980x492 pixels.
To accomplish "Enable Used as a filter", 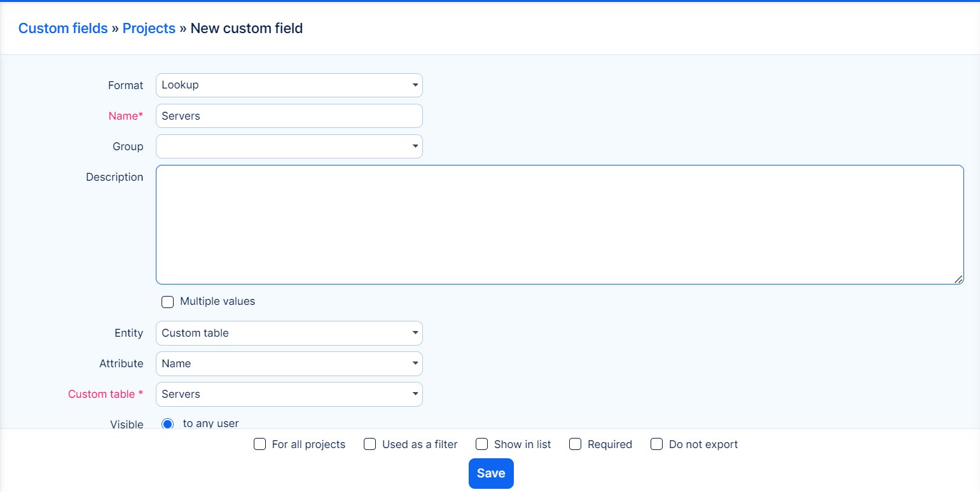I will coord(369,444).
